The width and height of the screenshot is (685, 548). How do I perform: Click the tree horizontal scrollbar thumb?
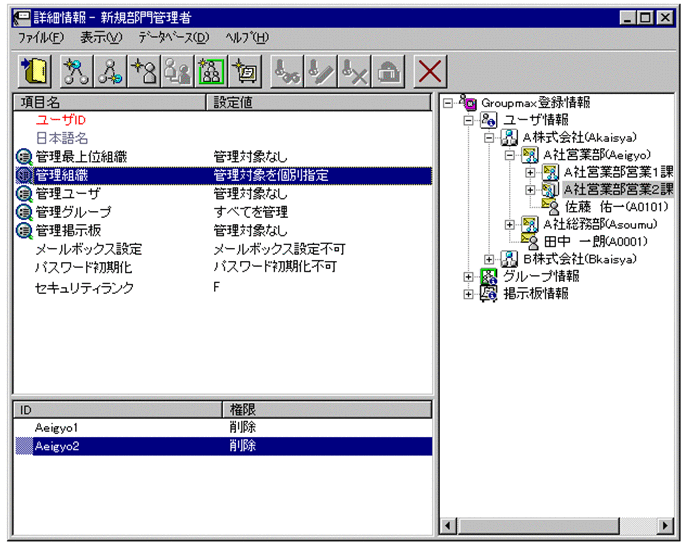pyautogui.click(x=538, y=525)
